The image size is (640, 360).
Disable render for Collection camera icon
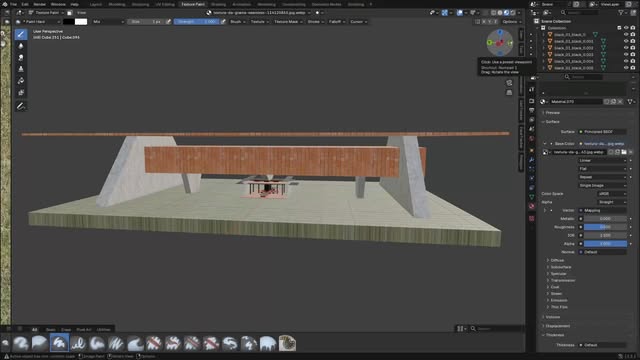(633, 28)
